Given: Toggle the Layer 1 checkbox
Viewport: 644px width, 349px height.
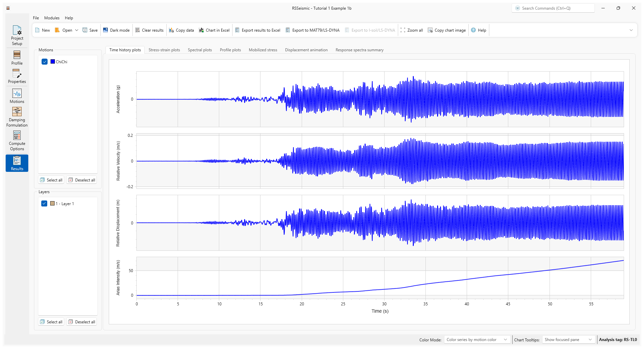Looking at the screenshot, I should click(x=44, y=203).
